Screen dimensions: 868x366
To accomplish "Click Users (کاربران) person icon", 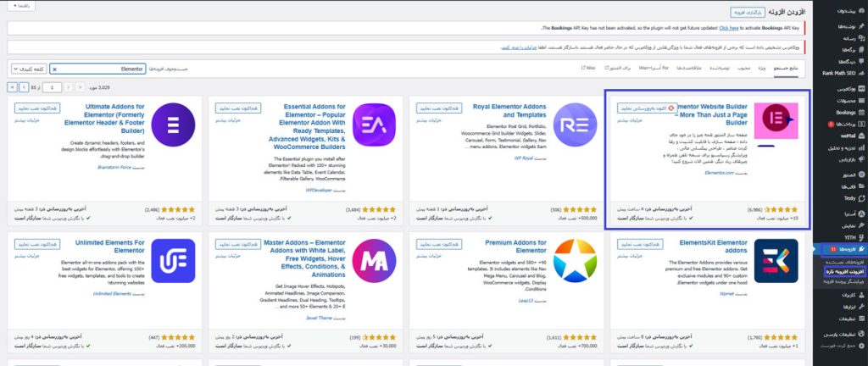I will (862, 295).
